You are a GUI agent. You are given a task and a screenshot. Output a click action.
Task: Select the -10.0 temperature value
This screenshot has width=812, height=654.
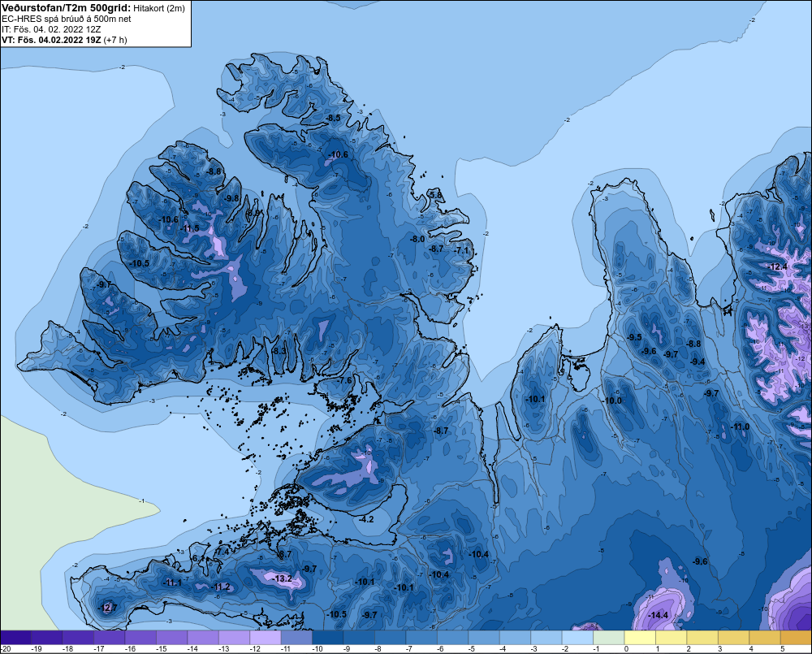(x=612, y=401)
